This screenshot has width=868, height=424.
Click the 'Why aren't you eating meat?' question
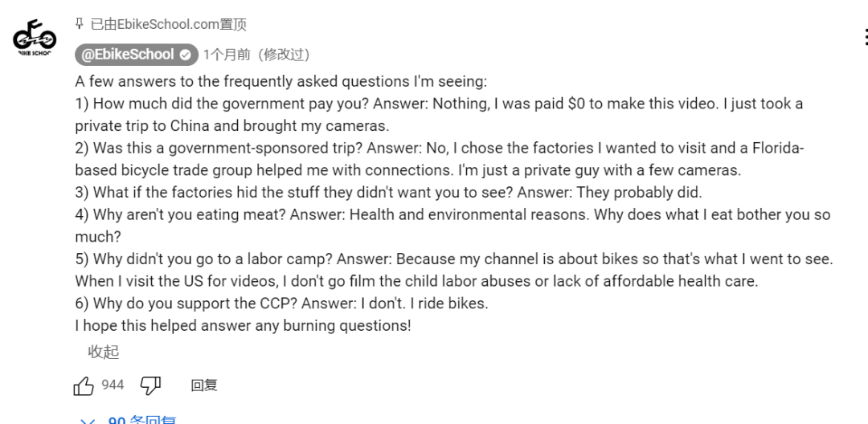coord(190,214)
